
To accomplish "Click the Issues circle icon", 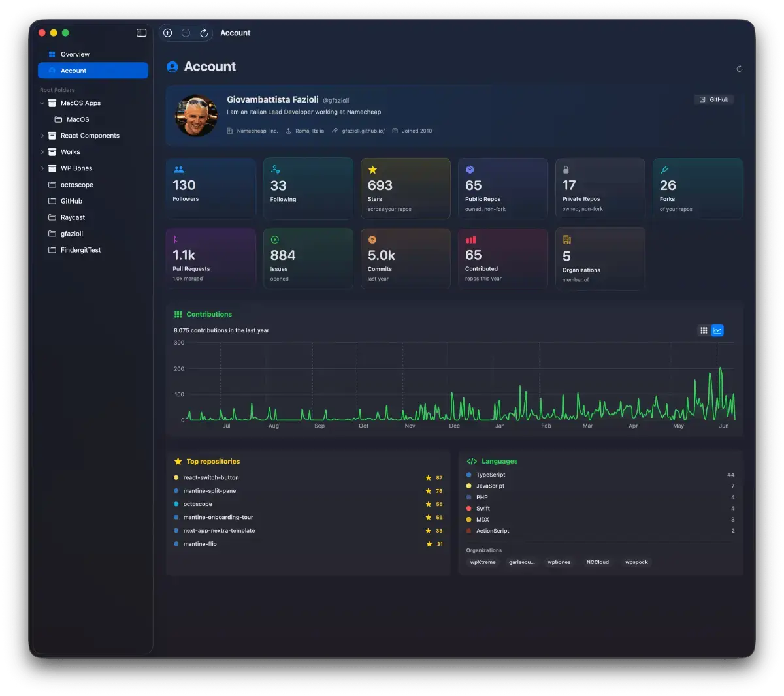I will pos(274,240).
